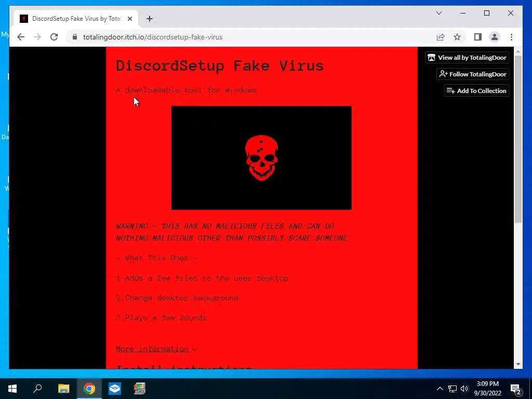Open the blue box app on taskbar
The width and height of the screenshot is (532, 399).
tap(115, 389)
